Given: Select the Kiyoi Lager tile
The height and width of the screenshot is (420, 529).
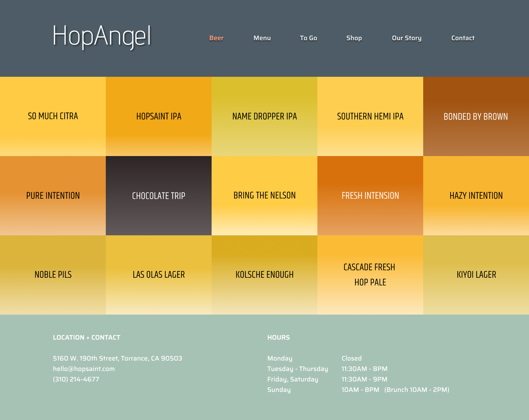Looking at the screenshot, I should pos(476,275).
